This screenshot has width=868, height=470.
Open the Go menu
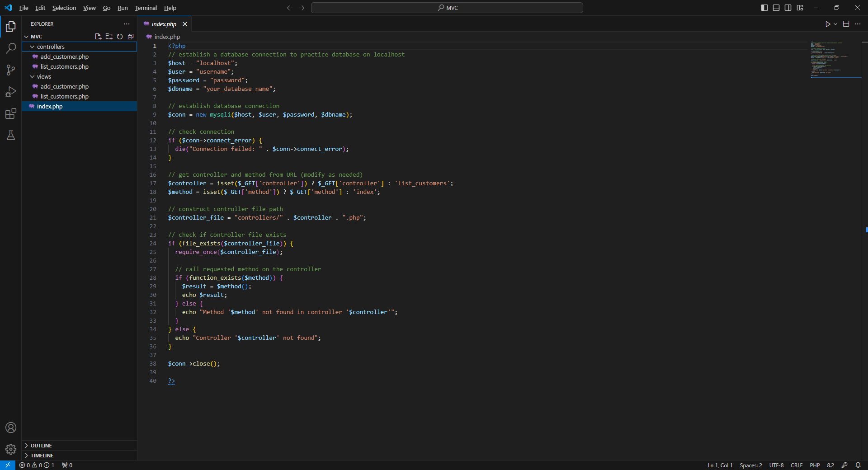click(x=107, y=8)
